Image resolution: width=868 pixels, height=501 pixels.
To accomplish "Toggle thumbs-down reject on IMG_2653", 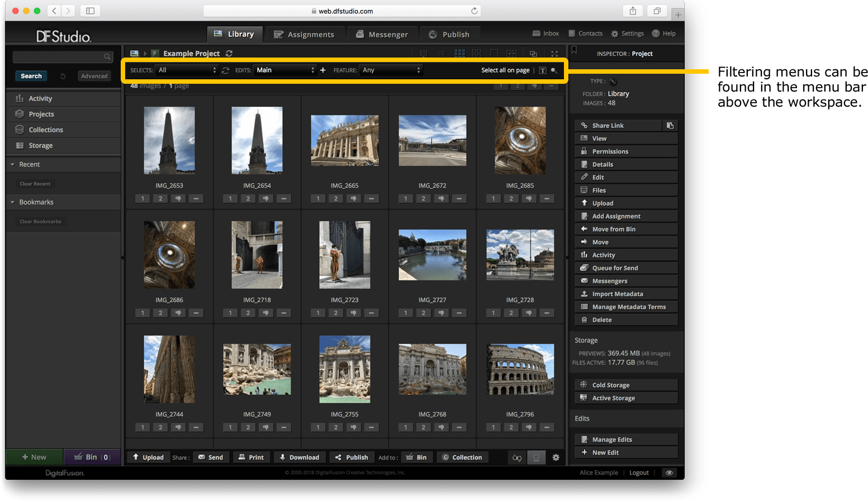I will [x=178, y=198].
